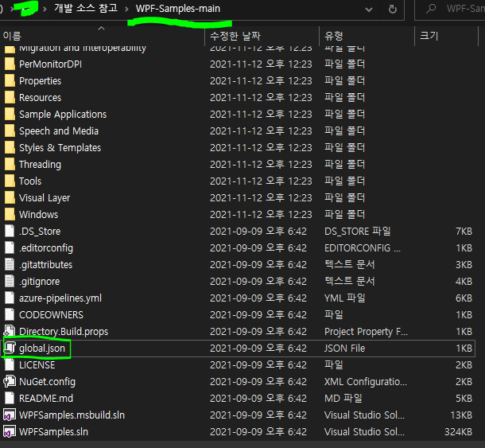Click the .editorconfig file icon
Screen dimensions: 485x448
(10, 248)
